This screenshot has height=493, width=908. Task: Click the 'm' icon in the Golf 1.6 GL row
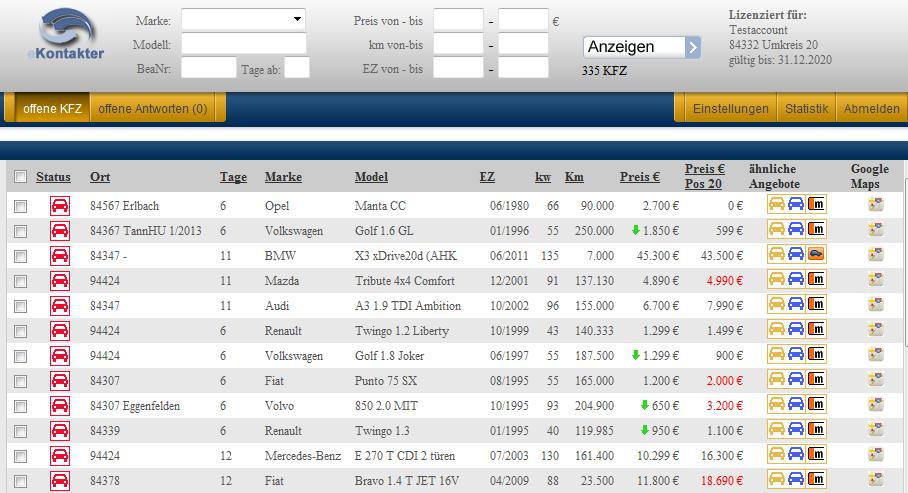817,229
